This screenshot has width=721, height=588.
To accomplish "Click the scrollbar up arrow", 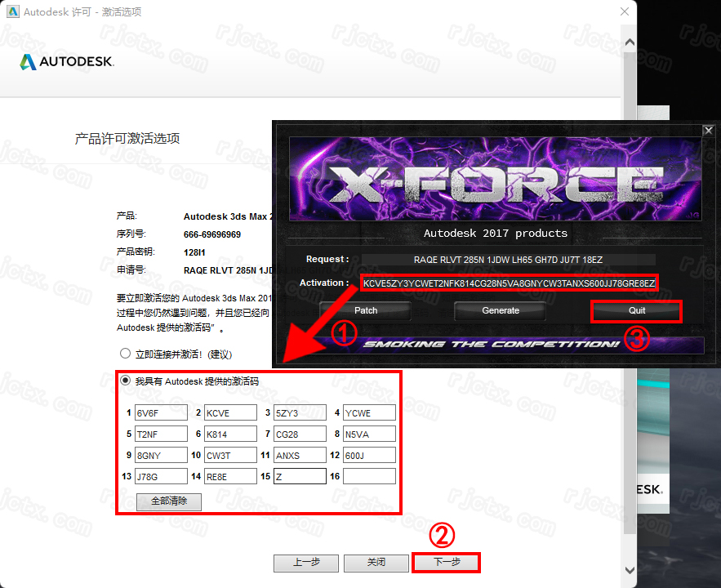I will point(628,41).
